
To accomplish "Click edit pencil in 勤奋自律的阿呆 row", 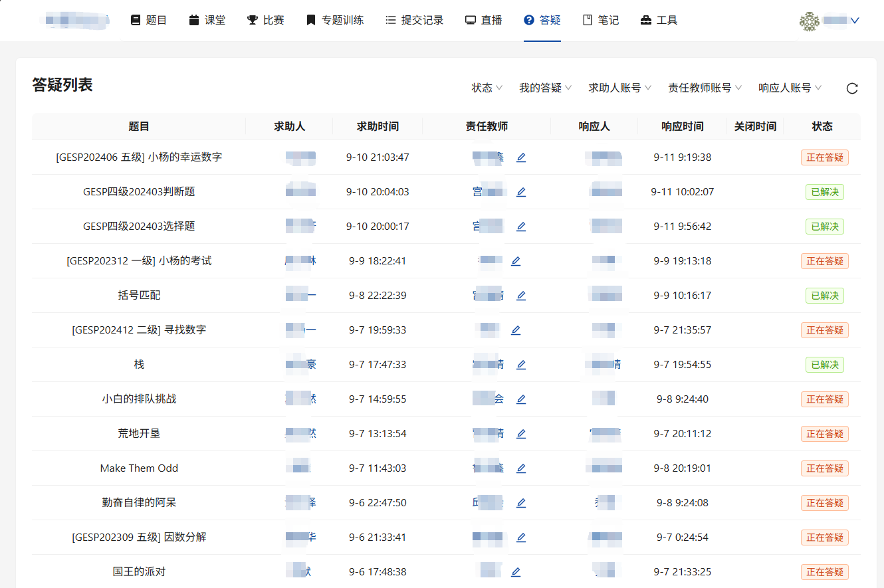I will (x=521, y=503).
